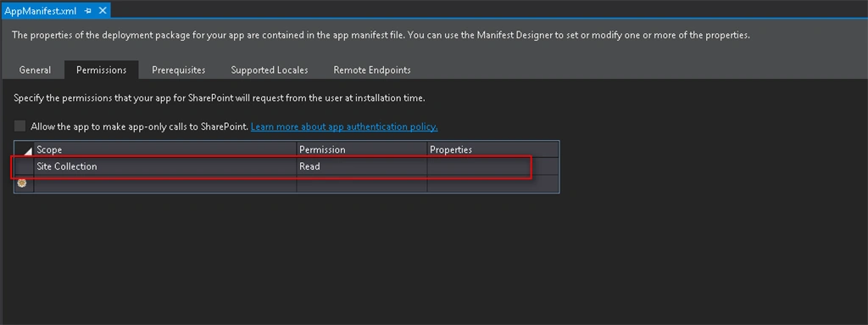Click empty Properties cell in new row

tap(492, 183)
